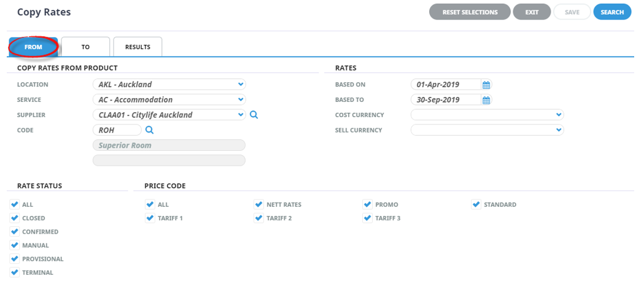This screenshot has width=644, height=284.
Task: Open the Based On calendar picker
Action: (x=486, y=85)
